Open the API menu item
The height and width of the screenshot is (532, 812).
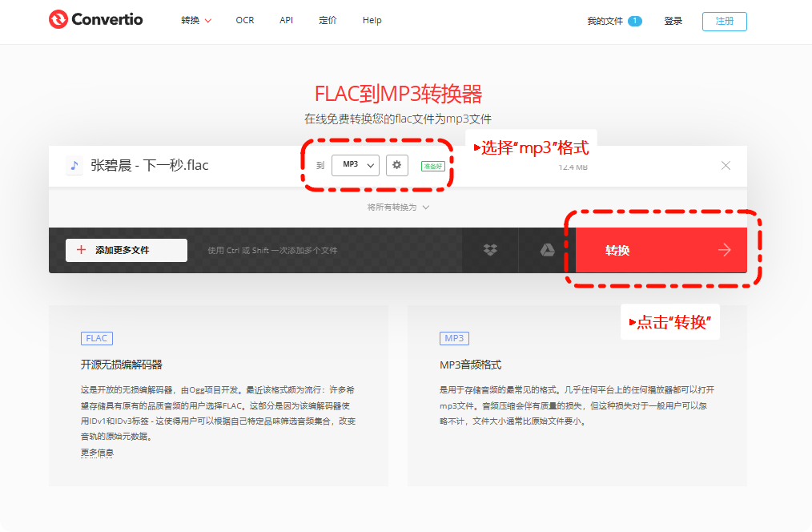tap(286, 20)
